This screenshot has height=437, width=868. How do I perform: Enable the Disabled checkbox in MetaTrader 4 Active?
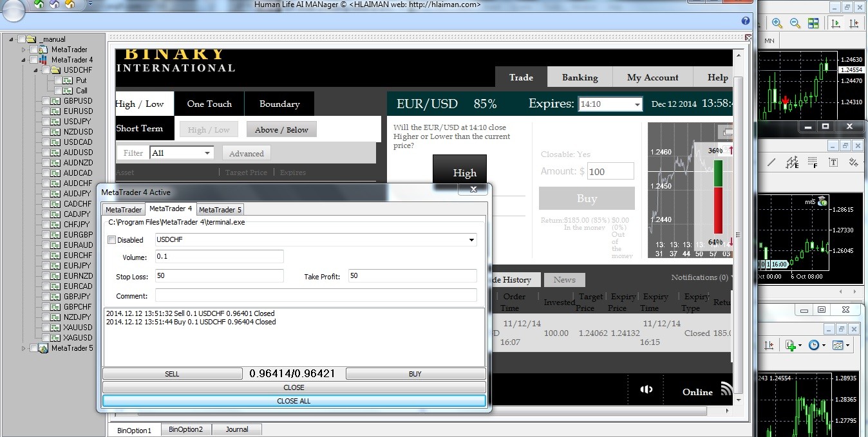click(111, 240)
